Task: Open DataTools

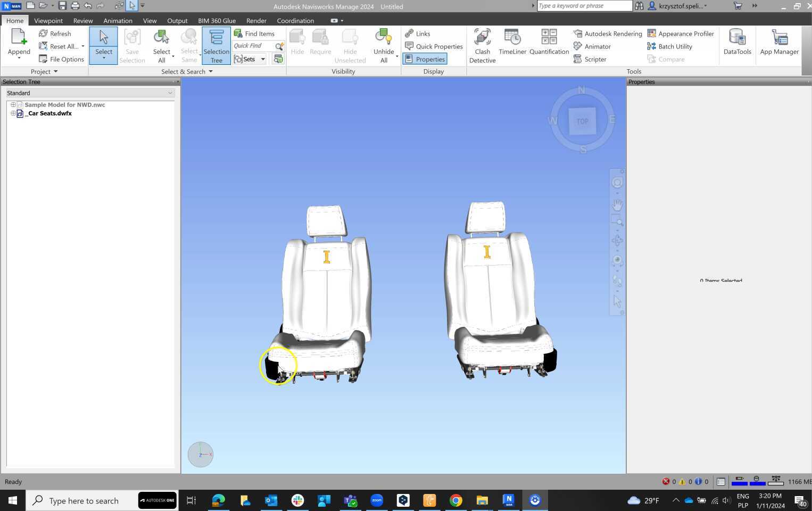Action: [737, 43]
